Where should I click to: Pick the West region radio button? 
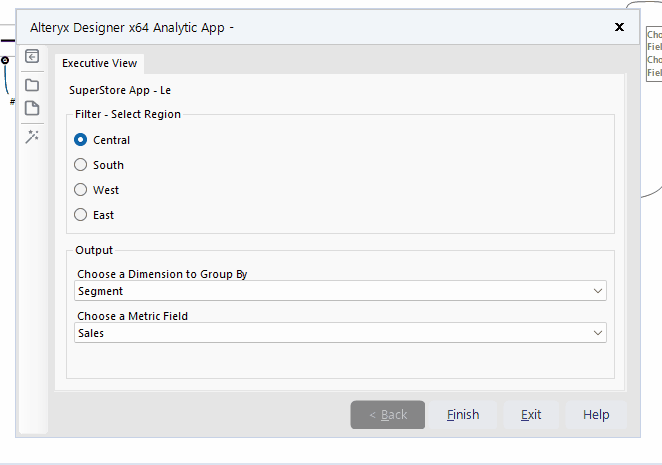pyautogui.click(x=81, y=190)
